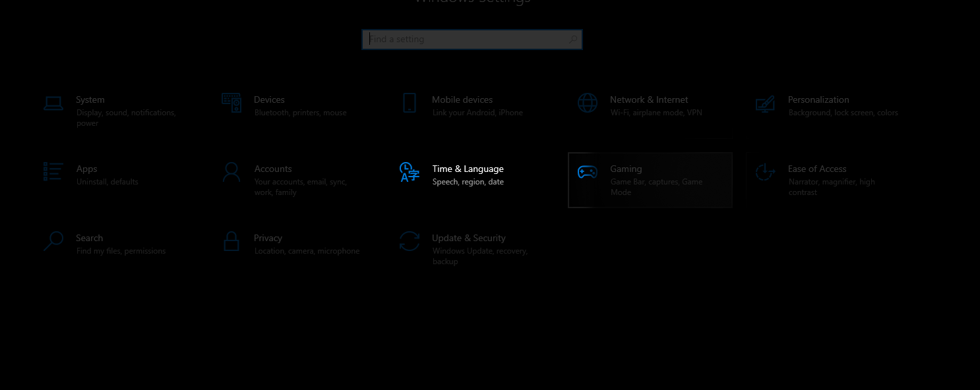
Task: Click the Update & Security refresh-arrows icon
Action: point(410,241)
